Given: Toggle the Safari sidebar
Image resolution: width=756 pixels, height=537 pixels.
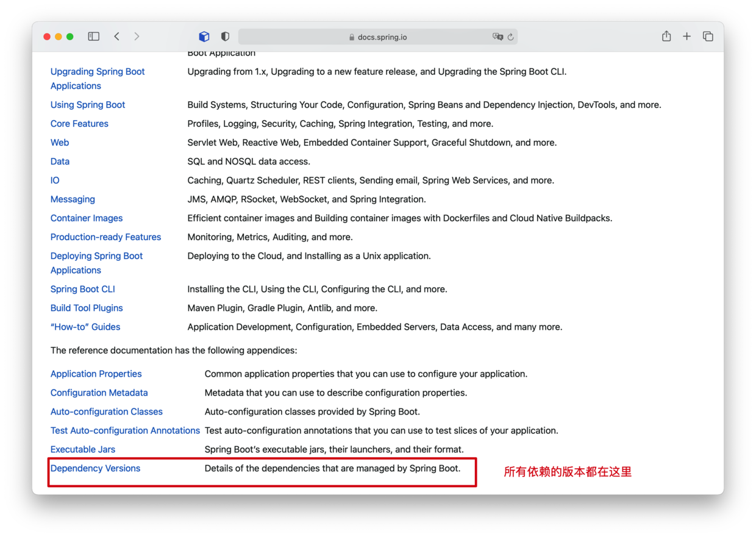Looking at the screenshot, I should coord(93,37).
